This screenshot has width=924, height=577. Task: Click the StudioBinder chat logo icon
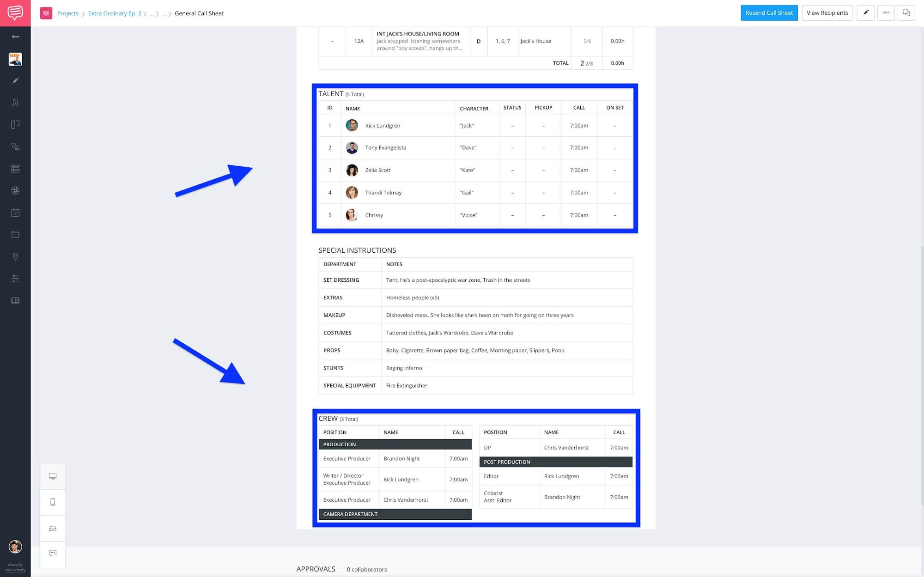[15, 13]
